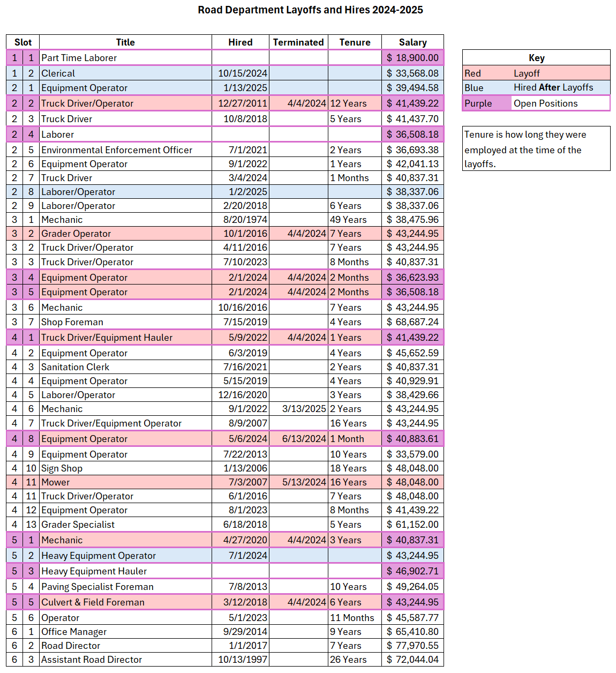Click the 'Assistant Road Director' cell
This screenshot has height=673, width=616.
(125, 660)
